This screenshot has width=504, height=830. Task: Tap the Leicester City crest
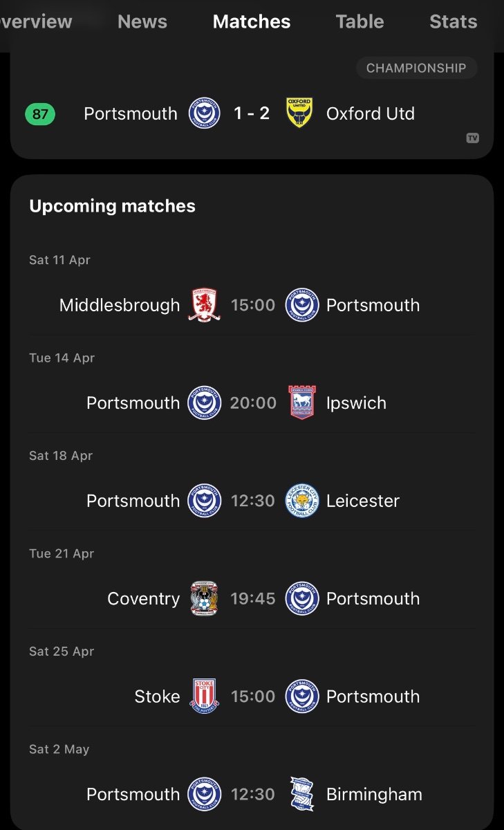click(x=302, y=501)
